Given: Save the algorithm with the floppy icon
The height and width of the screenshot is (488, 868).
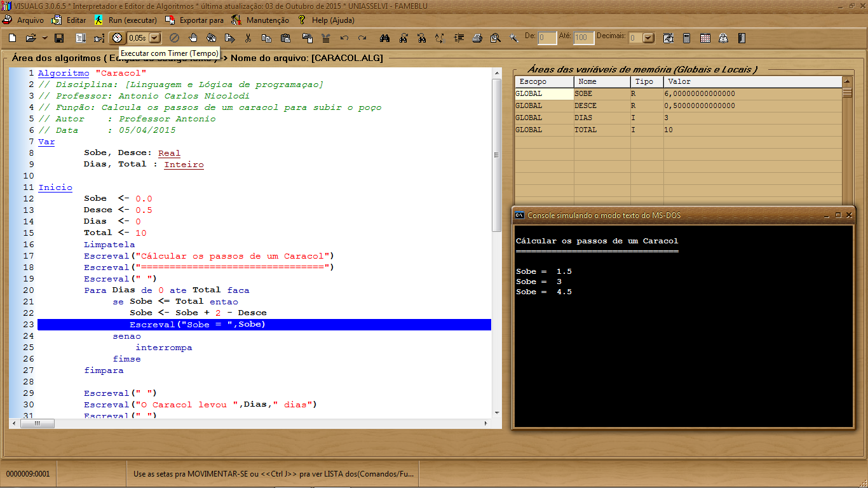Looking at the screenshot, I should click(59, 38).
